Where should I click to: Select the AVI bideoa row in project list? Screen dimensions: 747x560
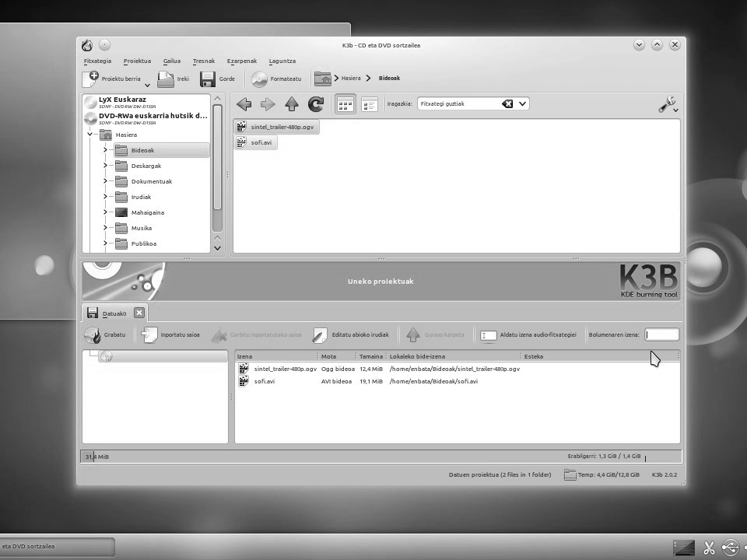[x=357, y=381]
